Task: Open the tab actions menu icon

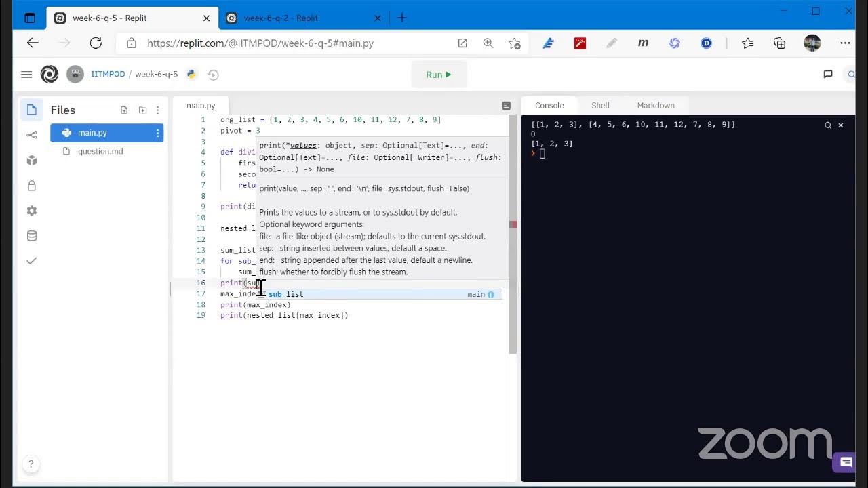Action: [29, 18]
